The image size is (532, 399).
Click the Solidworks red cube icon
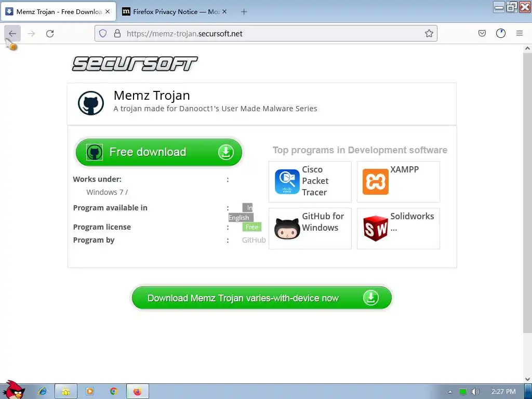coord(375,229)
